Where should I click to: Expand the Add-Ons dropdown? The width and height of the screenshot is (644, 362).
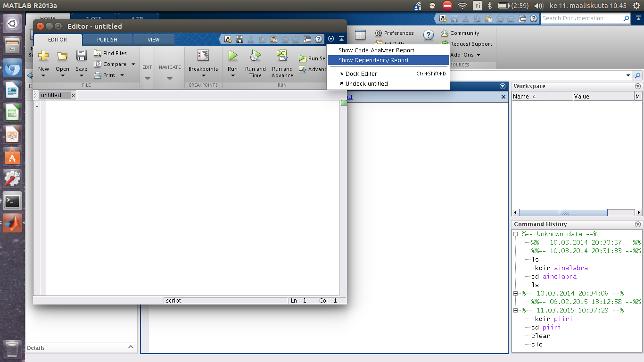coord(479,55)
